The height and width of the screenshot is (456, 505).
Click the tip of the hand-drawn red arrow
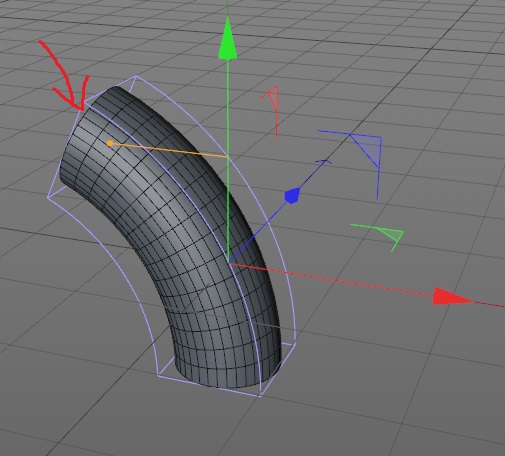(x=81, y=108)
